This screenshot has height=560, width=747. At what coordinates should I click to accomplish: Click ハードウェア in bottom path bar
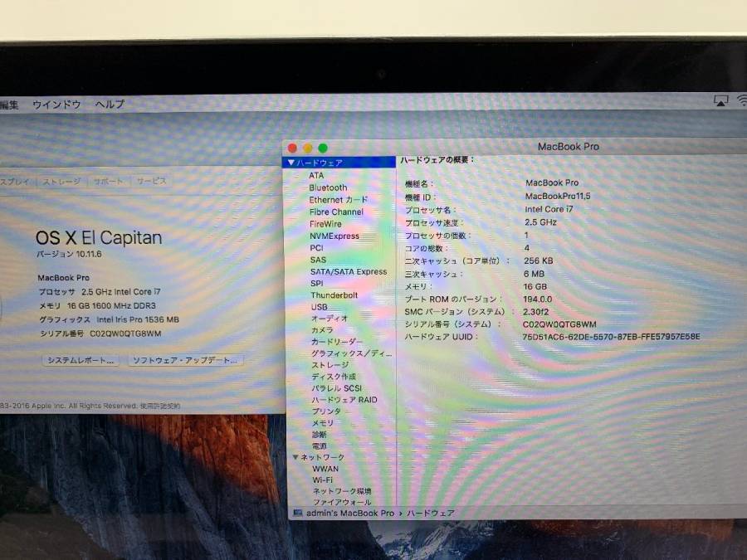pyautogui.click(x=430, y=514)
